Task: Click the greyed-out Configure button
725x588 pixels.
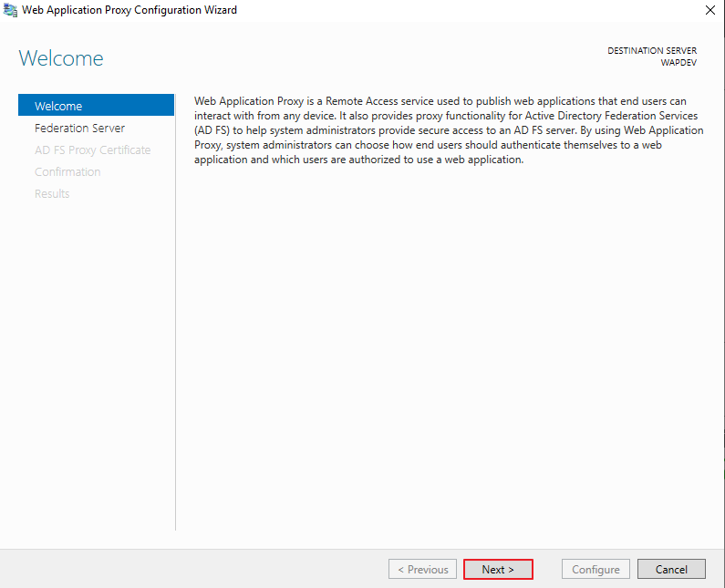Action: [x=596, y=569]
